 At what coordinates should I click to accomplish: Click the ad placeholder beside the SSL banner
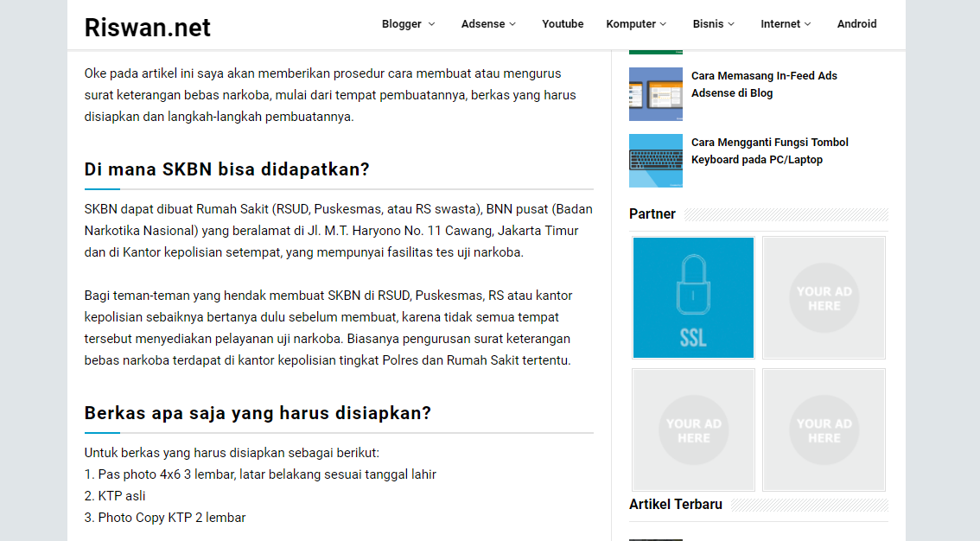tap(824, 297)
